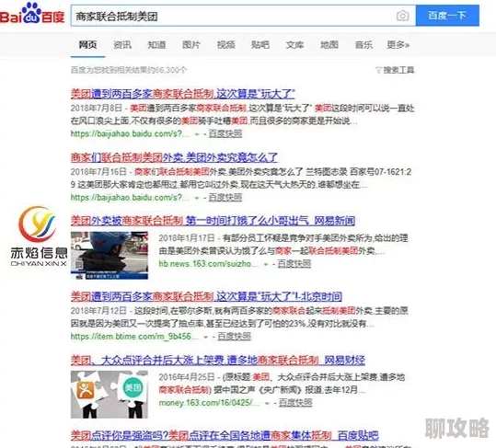Open result 美团、大众点评合并后大涨上架费 网易财经

(x=217, y=360)
